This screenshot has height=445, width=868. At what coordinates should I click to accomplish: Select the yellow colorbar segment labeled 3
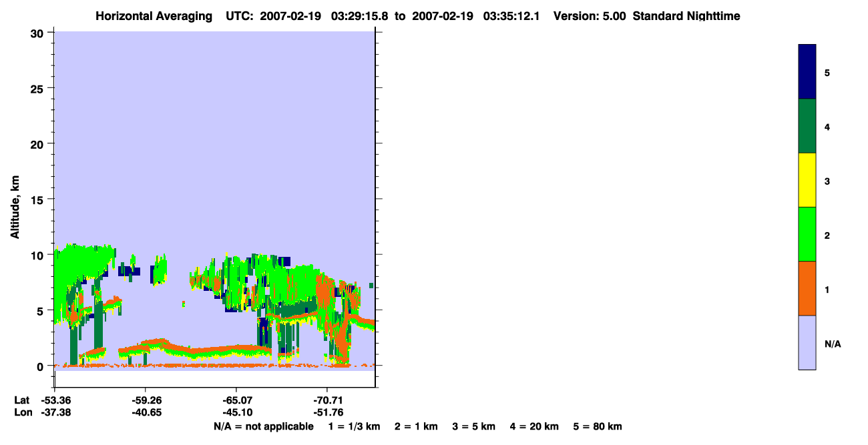807,180
